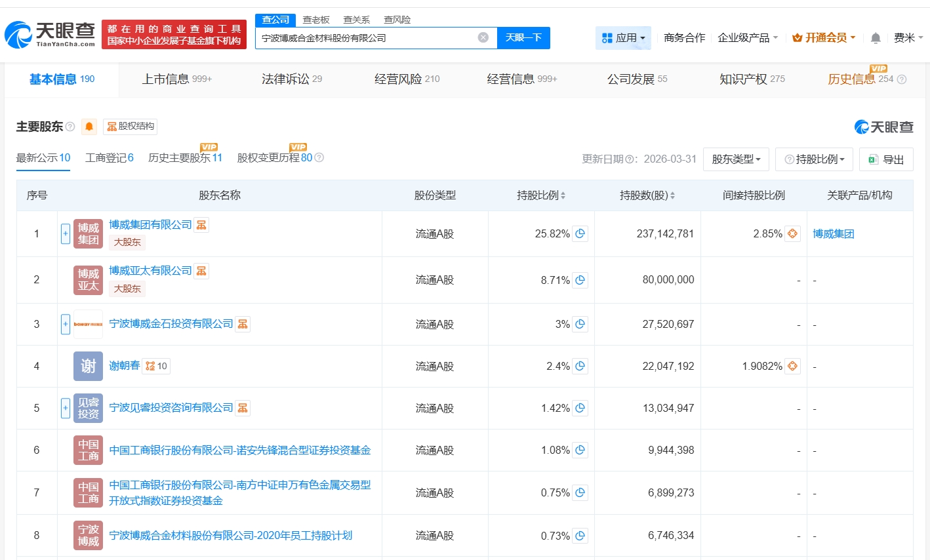
Task: Open pie chart for 2.4% holding
Action: tap(580, 366)
